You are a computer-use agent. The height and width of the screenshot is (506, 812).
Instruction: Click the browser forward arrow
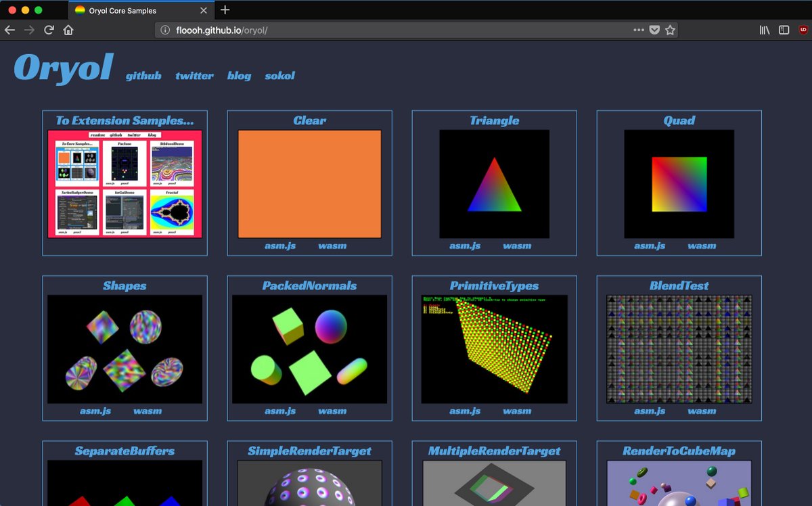(29, 30)
